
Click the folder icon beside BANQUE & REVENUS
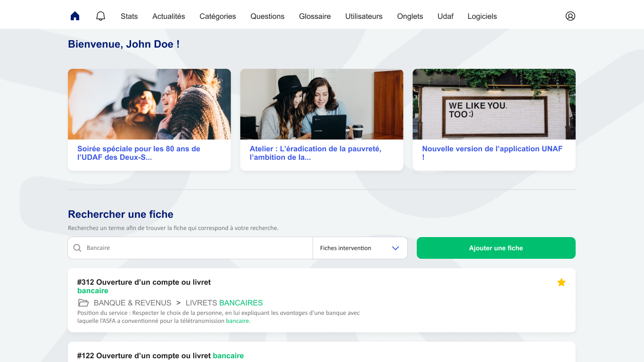coord(83,303)
